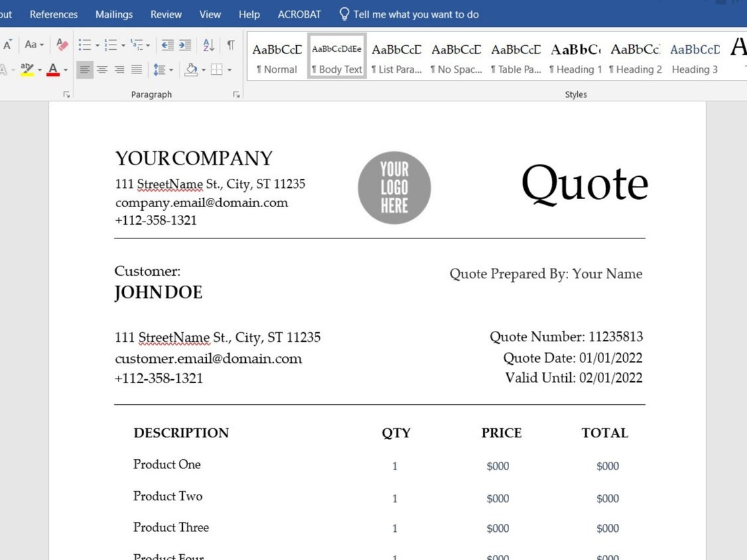Open the Borders dropdown arrow
The height and width of the screenshot is (560, 747).
[229, 70]
